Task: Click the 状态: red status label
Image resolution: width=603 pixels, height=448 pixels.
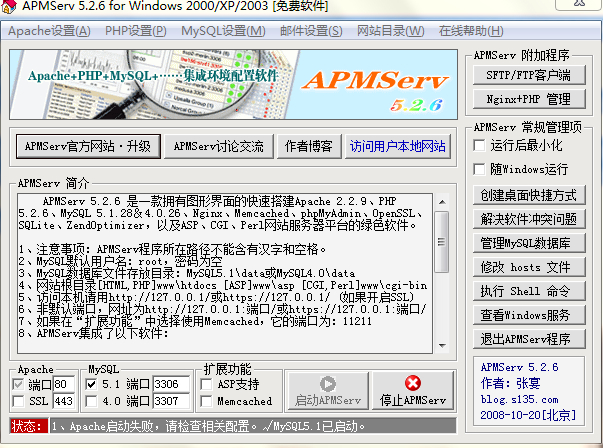Action: [x=29, y=426]
